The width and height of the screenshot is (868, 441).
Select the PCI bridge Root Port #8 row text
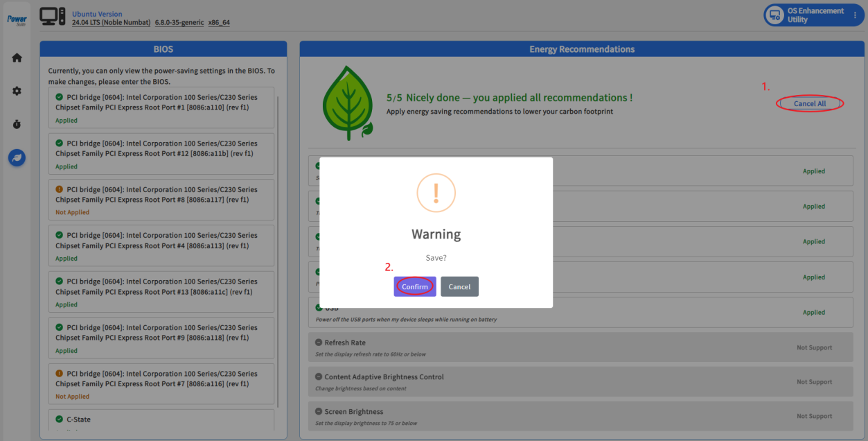tap(157, 194)
